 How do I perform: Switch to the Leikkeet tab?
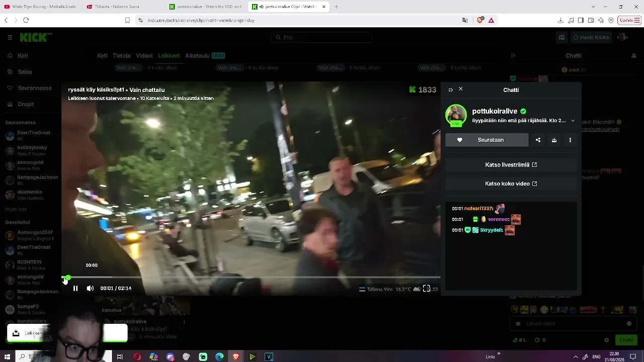[x=169, y=56]
